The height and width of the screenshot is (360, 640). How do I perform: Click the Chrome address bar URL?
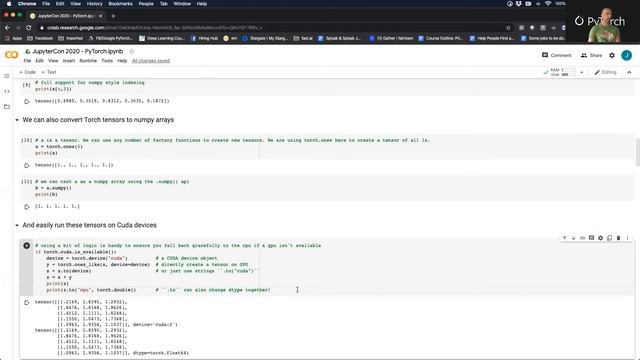[154, 28]
